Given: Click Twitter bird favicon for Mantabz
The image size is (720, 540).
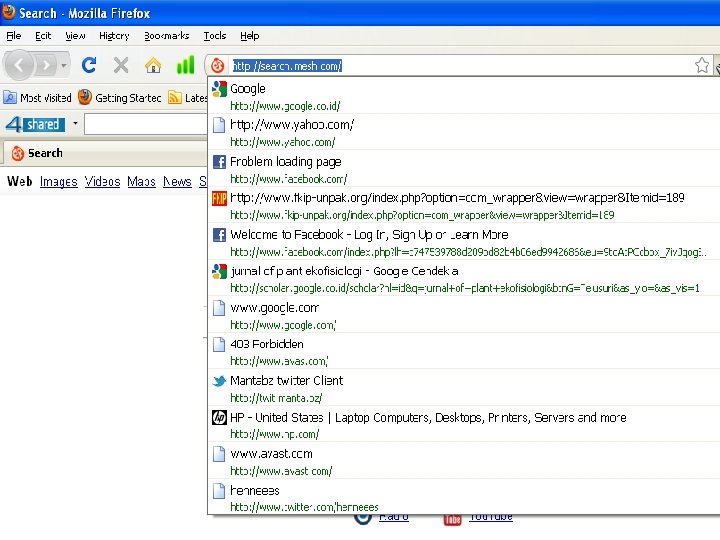Looking at the screenshot, I should (x=219, y=381).
